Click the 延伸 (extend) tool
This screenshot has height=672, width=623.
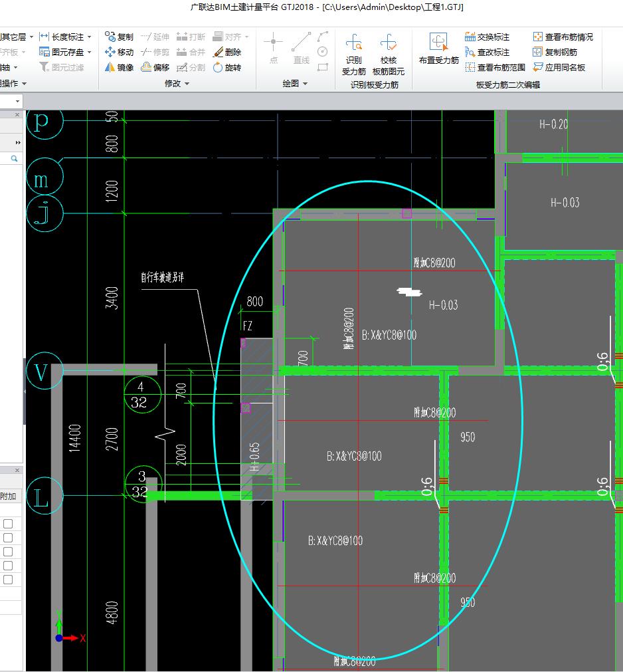coord(155,37)
